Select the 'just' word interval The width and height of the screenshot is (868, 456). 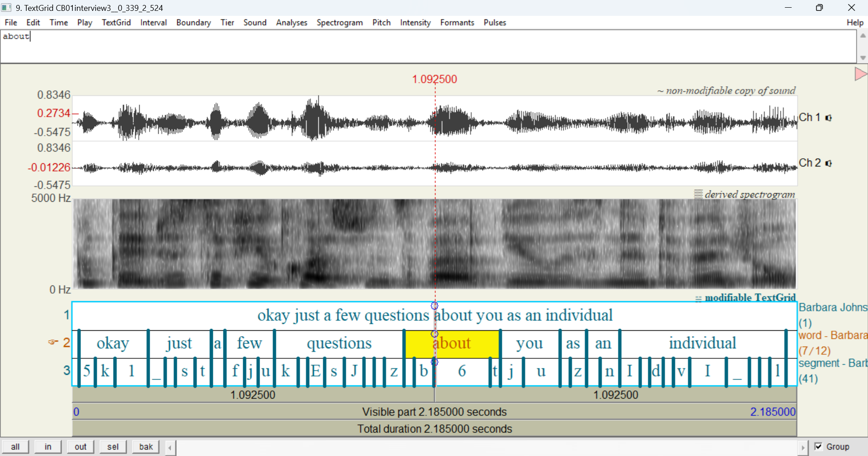point(179,344)
